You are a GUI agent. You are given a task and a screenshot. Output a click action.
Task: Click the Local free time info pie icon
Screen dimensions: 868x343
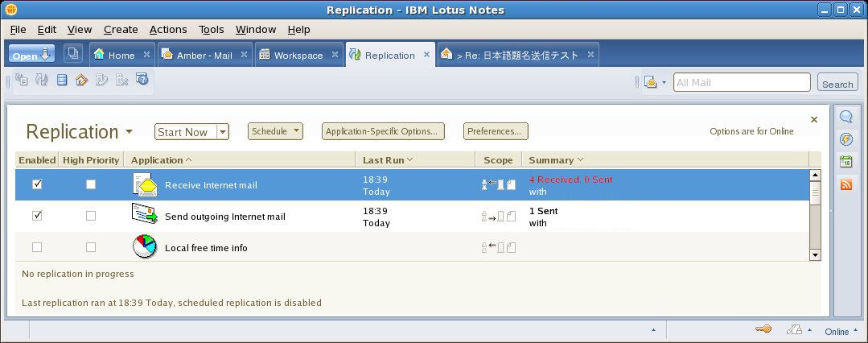[x=145, y=246]
